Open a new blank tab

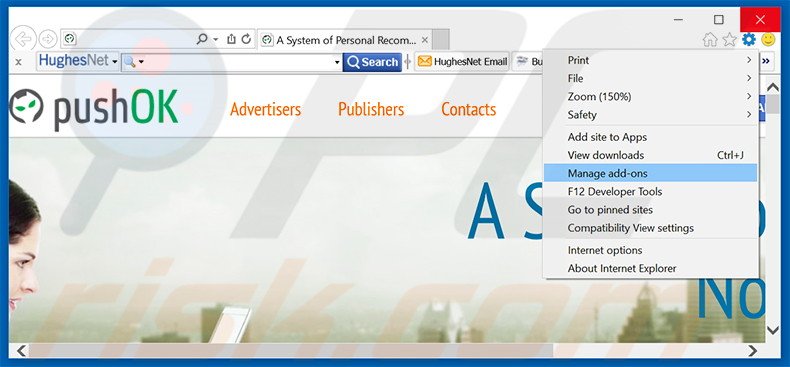pyautogui.click(x=441, y=40)
